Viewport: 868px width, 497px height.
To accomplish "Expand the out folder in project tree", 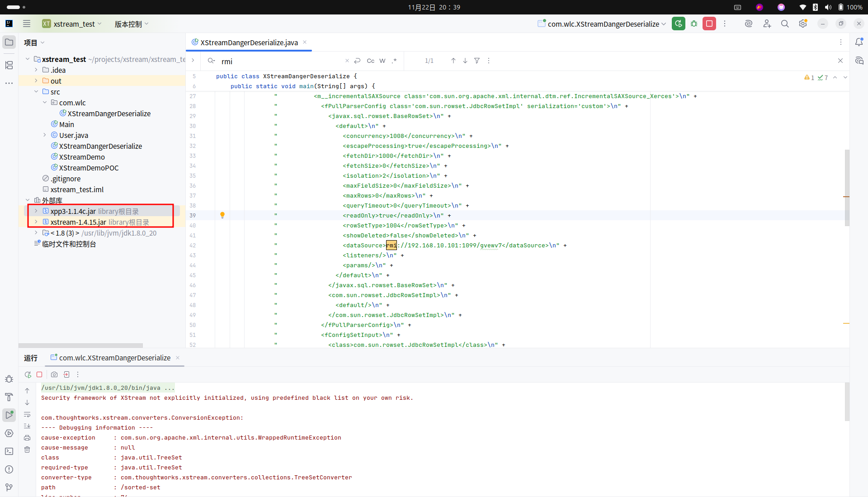I will [36, 81].
